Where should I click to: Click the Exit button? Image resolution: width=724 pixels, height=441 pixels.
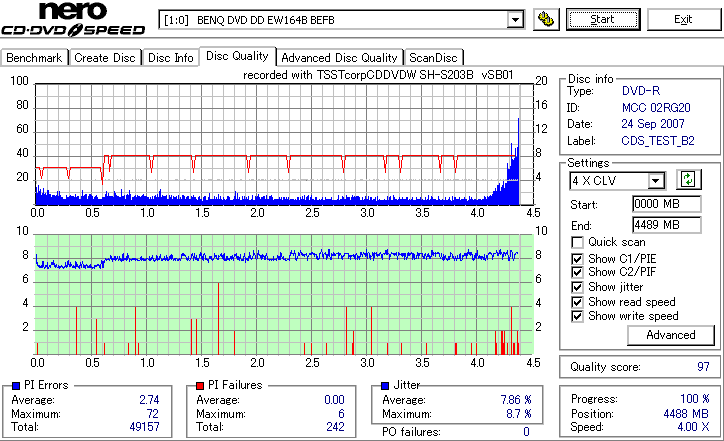coord(683,19)
